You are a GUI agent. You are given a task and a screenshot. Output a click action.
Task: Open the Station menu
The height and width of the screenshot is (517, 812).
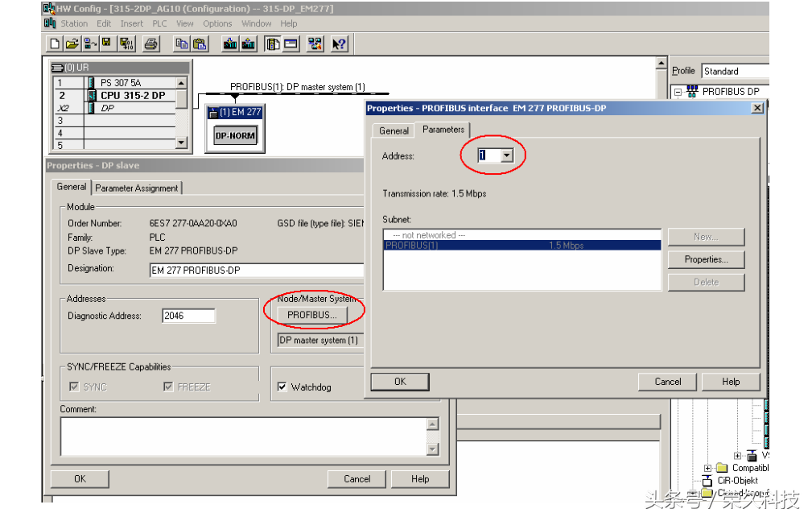74,23
